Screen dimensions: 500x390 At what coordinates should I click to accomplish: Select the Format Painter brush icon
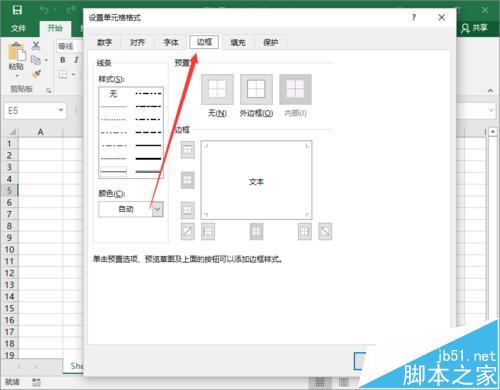pos(36,74)
